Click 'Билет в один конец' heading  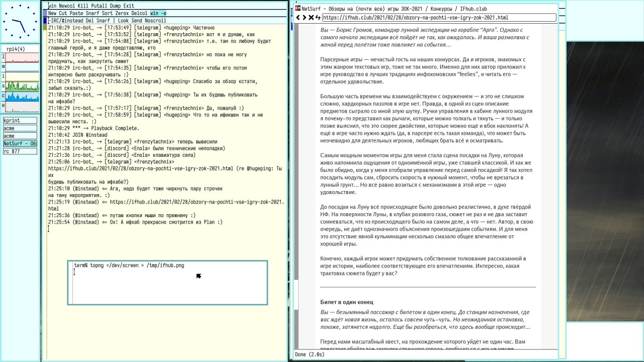point(347,302)
